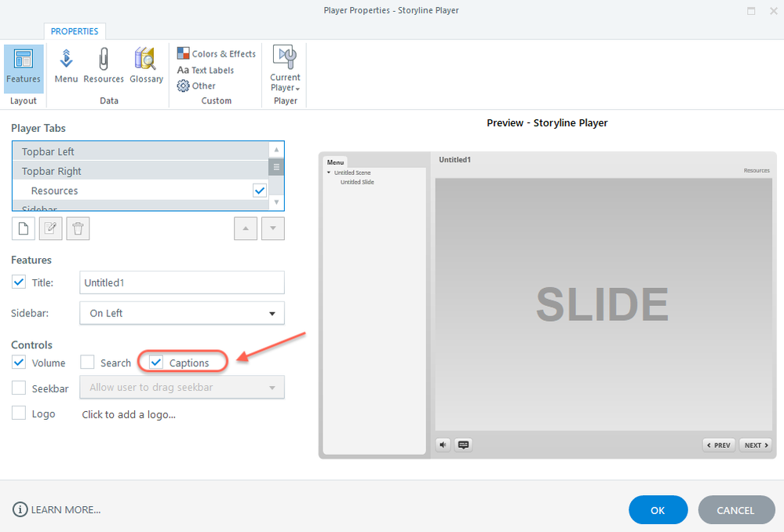Select the Topbar Left row
Screen dimensions: 784x532
tap(140, 151)
